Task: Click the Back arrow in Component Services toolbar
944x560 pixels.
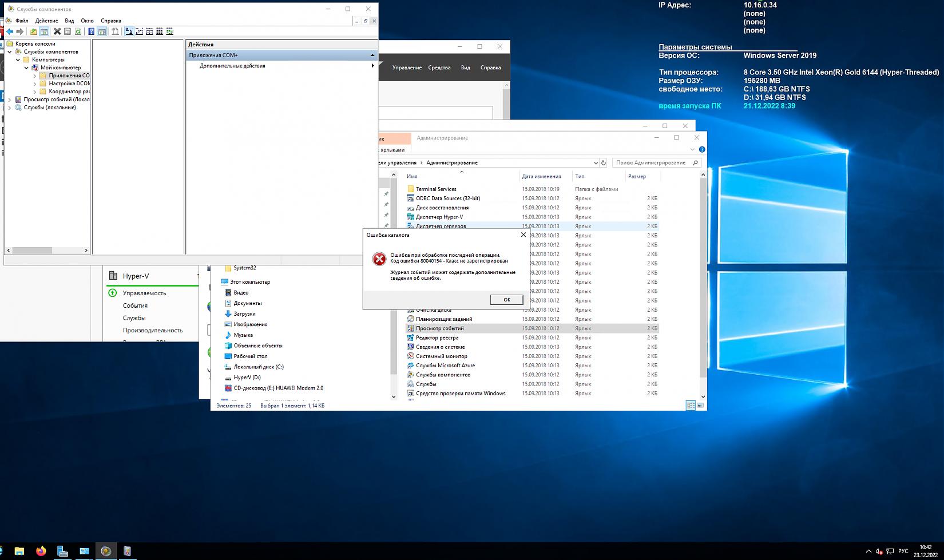Action: tap(10, 31)
